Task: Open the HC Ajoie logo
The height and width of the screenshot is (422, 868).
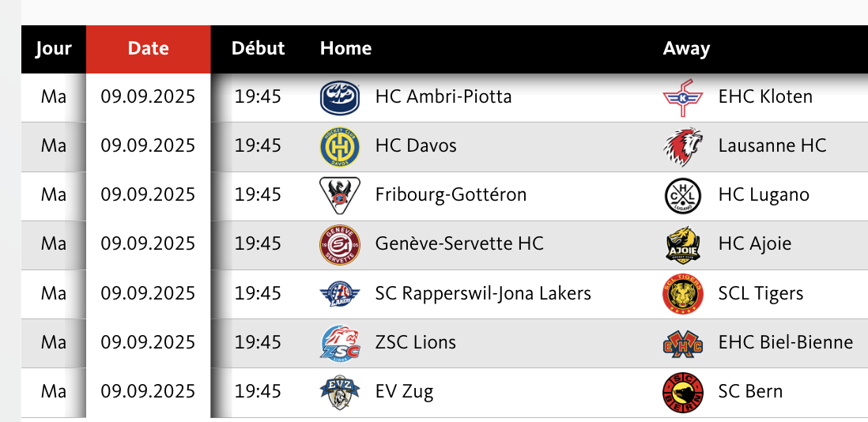Action: [682, 244]
